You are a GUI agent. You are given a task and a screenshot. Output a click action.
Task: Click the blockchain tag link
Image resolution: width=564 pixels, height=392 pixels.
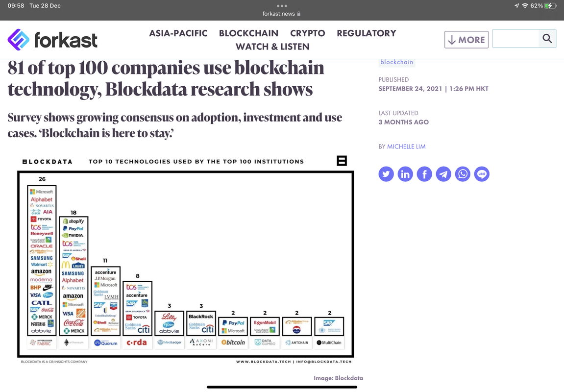(x=397, y=62)
